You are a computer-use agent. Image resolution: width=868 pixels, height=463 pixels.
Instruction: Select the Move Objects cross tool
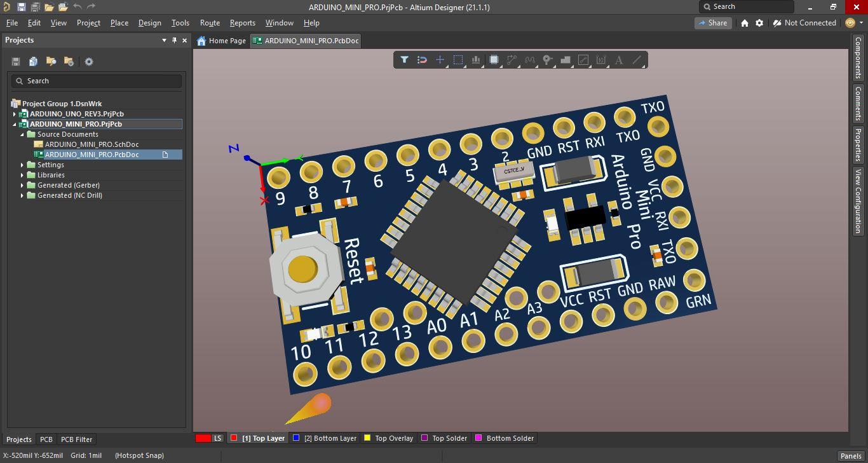pos(440,60)
